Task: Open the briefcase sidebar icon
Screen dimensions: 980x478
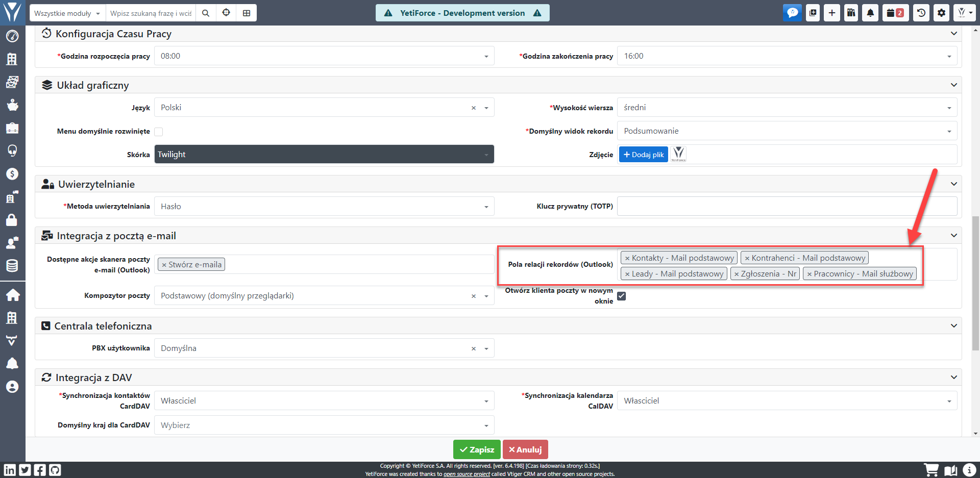Action: pyautogui.click(x=12, y=128)
